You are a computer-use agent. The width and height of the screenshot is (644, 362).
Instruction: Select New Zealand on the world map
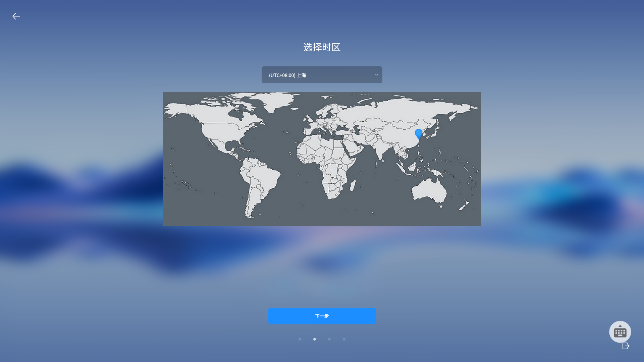click(464, 205)
